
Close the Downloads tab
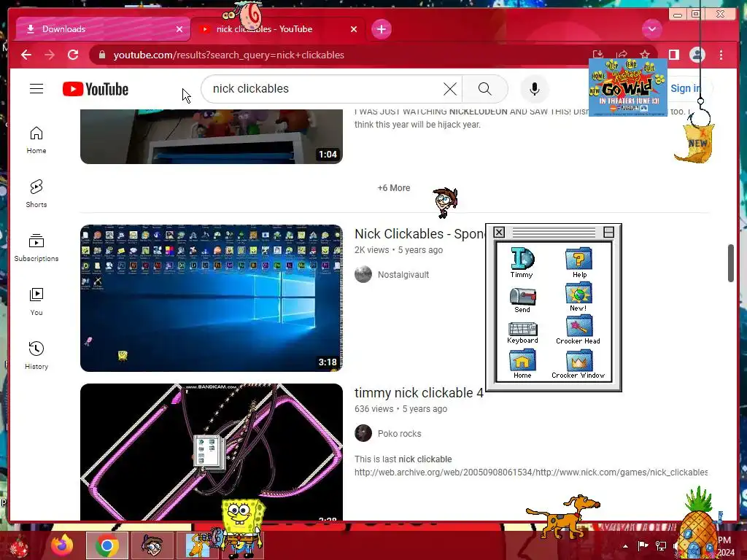tap(179, 29)
